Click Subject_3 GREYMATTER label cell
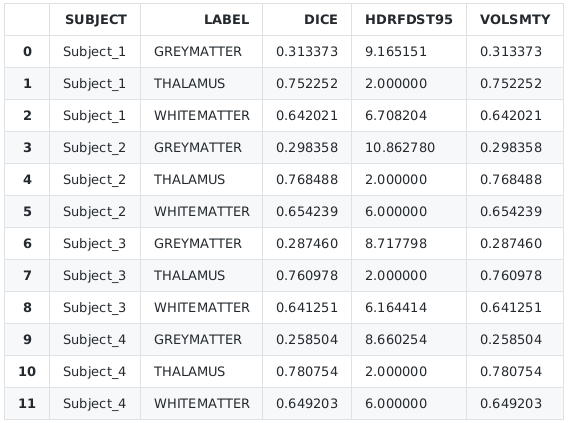Image resolution: width=568 pixels, height=423 pixels. point(198,243)
